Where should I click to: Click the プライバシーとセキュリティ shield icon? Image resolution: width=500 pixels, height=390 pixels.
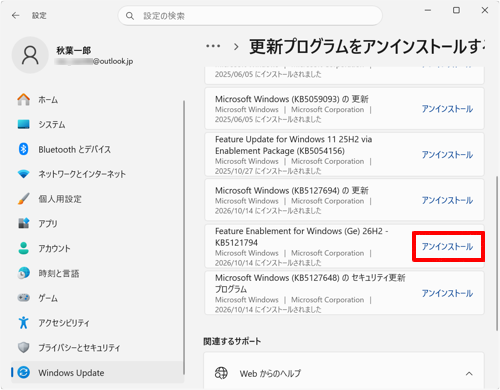click(23, 347)
